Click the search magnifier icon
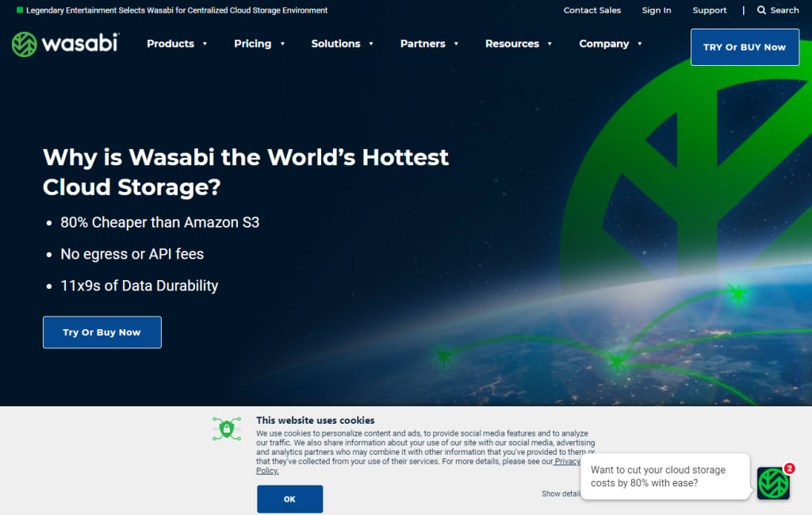This screenshot has height=515, width=812. [761, 10]
